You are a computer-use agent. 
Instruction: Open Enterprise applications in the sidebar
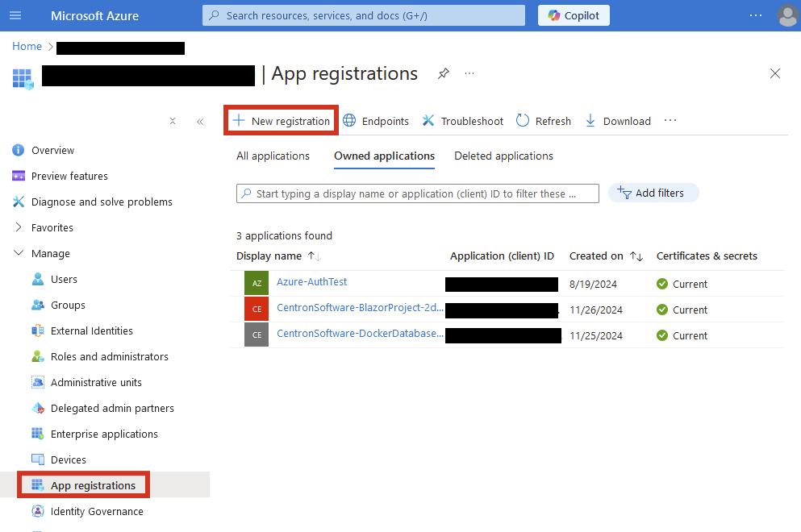(x=104, y=434)
